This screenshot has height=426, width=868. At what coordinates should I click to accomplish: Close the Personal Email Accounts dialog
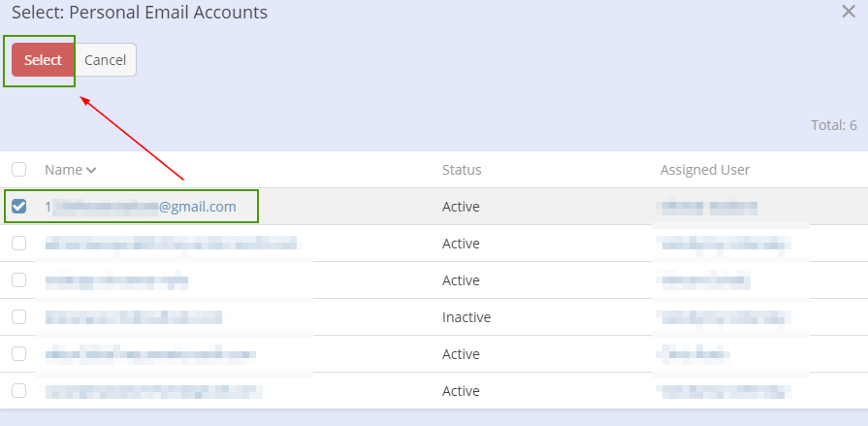coord(848,12)
